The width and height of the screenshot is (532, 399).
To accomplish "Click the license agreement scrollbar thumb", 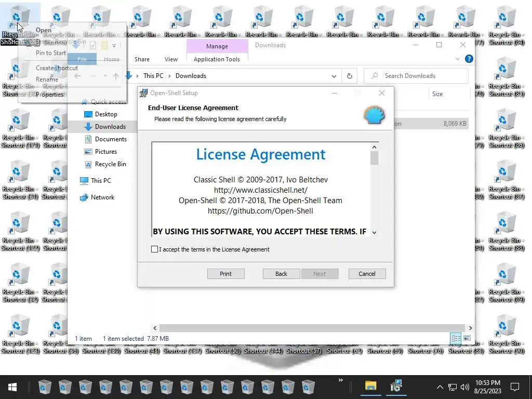I will pos(374,158).
